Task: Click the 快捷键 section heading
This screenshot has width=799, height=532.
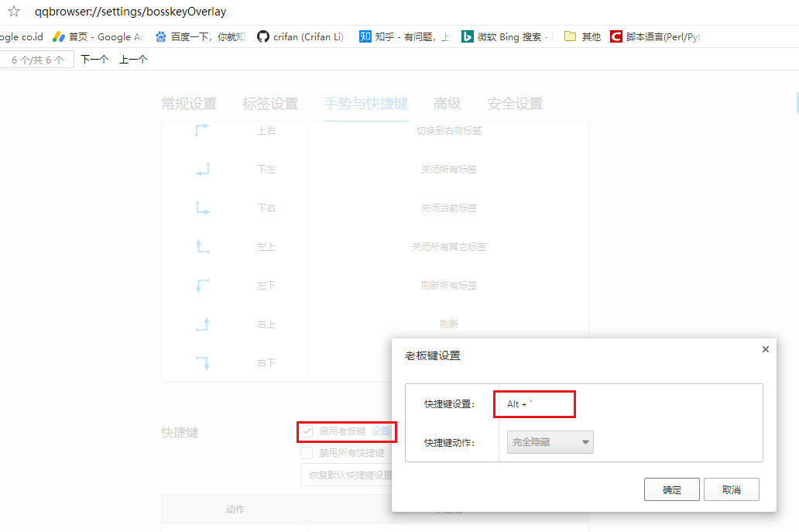Action: tap(180, 432)
